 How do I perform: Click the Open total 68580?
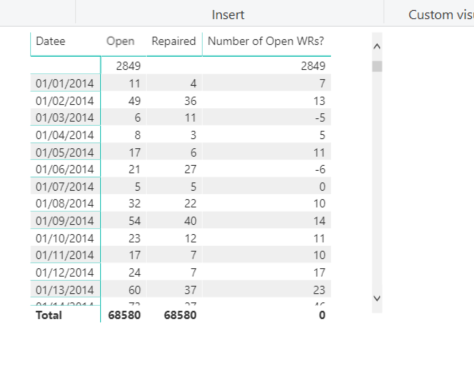[x=124, y=315]
